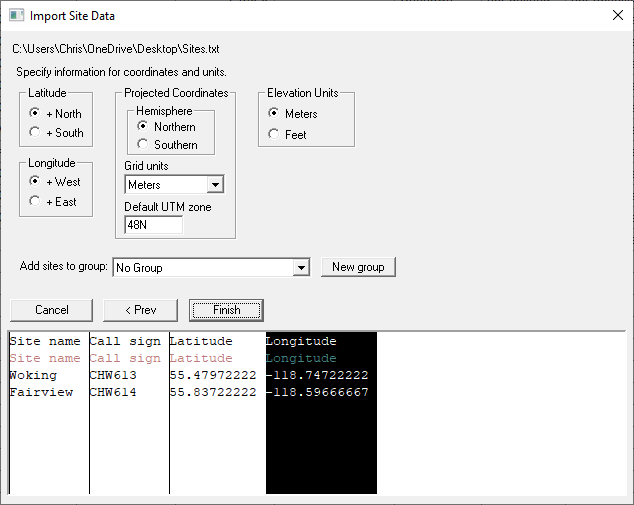Click the New group button
The width and height of the screenshot is (634, 505).
(x=358, y=267)
